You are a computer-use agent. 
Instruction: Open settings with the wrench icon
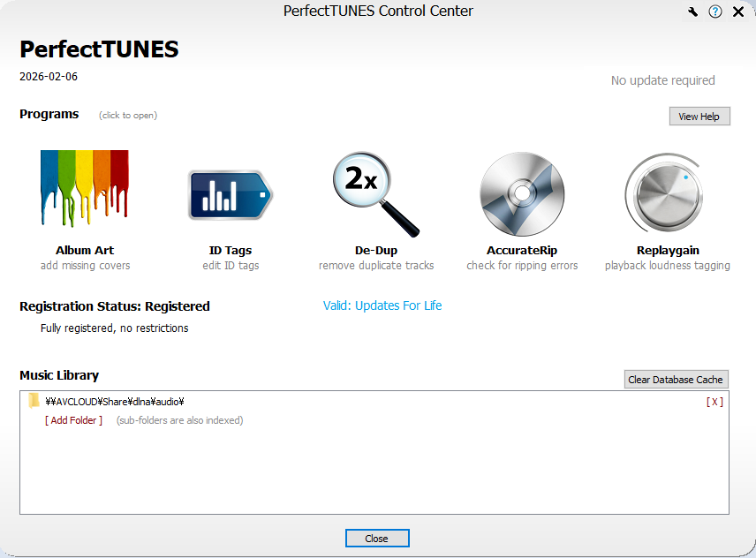click(693, 11)
